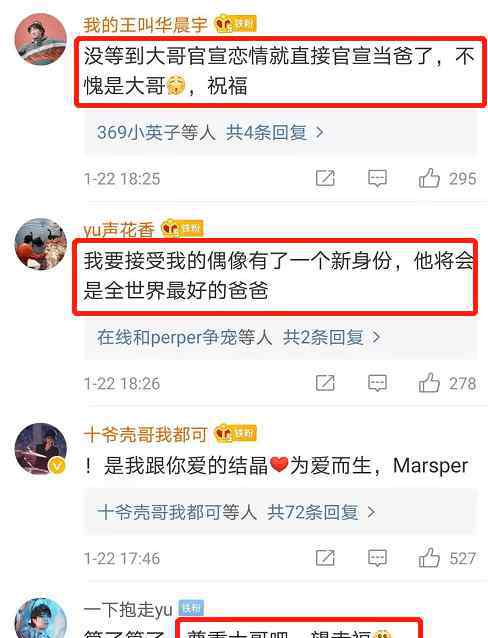Open the username link 我的王叫华晨宇
This screenshot has width=488, height=638.
(145, 25)
